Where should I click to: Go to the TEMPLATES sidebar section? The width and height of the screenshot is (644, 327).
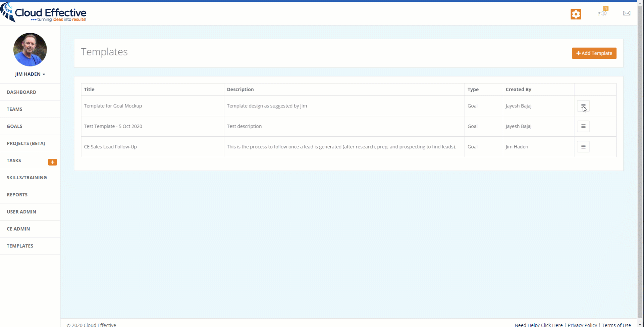click(20, 246)
